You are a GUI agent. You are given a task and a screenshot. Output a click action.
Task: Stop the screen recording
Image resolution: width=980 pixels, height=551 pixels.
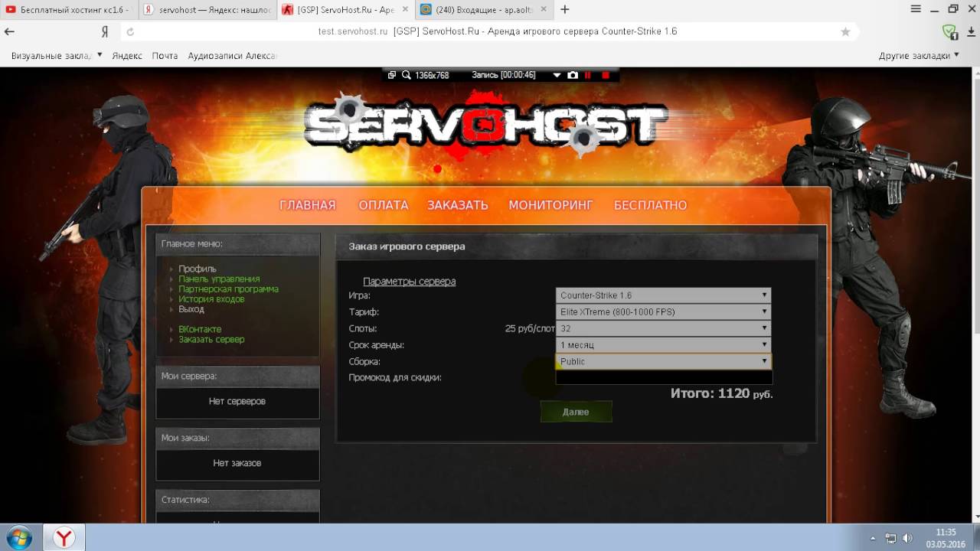point(606,75)
